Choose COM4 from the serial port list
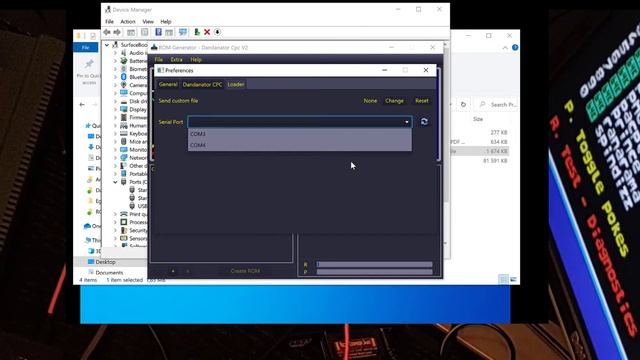Screen dimensions: 640x360 coord(300,145)
